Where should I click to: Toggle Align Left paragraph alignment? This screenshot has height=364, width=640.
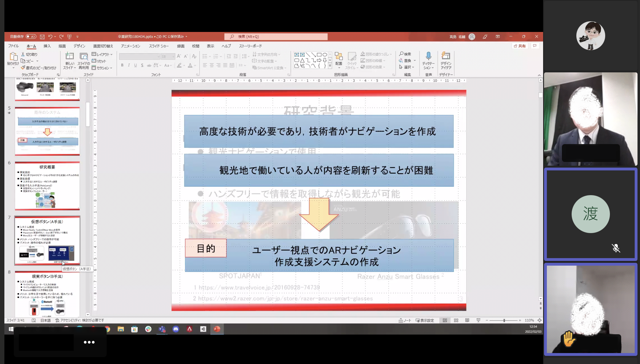tap(205, 65)
